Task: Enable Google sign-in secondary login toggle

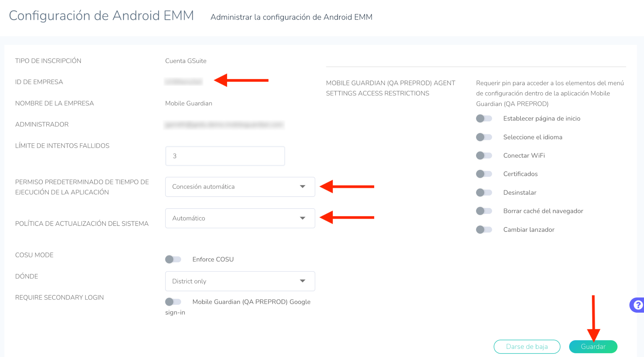Action: [x=173, y=302]
